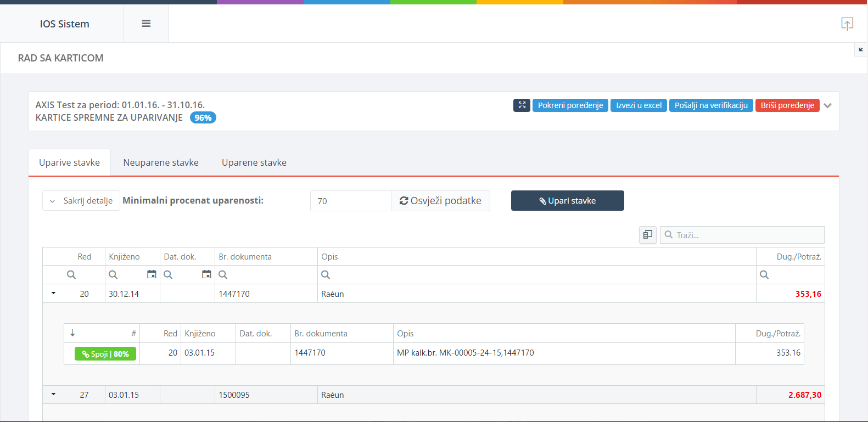Toggle Sakrij detalje to hide details
This screenshot has height=422, width=868.
(81, 201)
